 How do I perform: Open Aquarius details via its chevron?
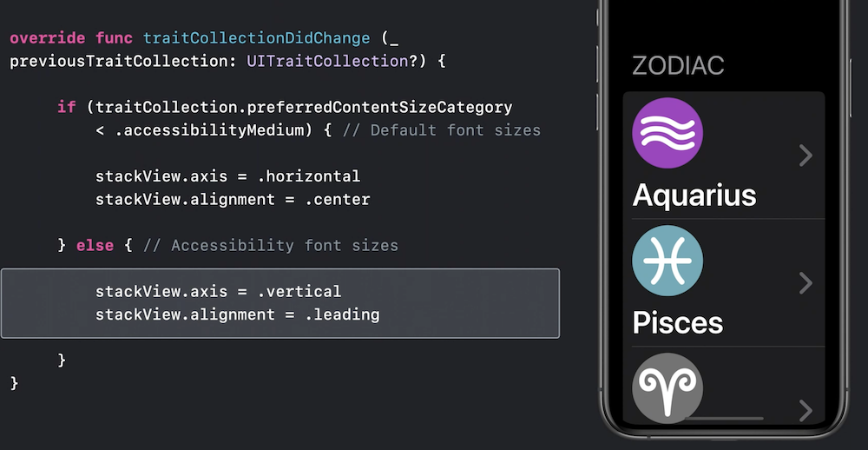pos(806,156)
